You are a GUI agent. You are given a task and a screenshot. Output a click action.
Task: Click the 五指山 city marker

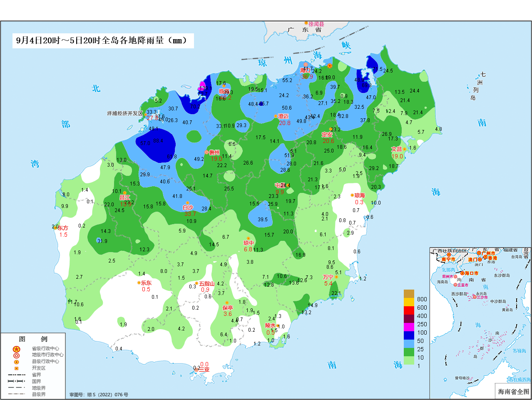click(x=197, y=283)
